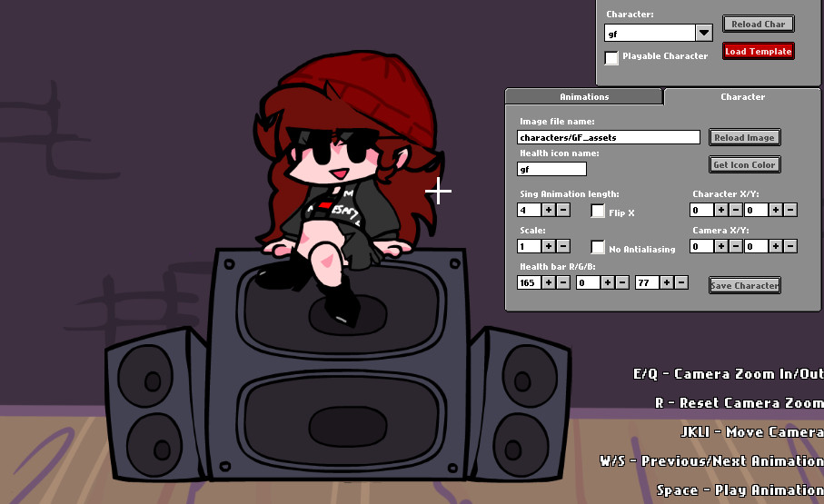This screenshot has width=824, height=504.
Task: Increase Character X with plus button
Action: [721, 210]
